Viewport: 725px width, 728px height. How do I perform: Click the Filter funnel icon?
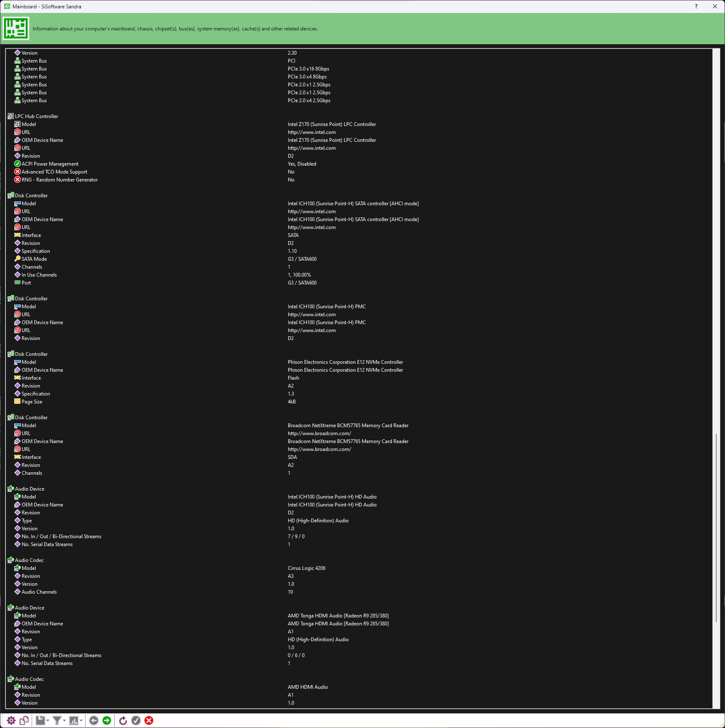(57, 720)
